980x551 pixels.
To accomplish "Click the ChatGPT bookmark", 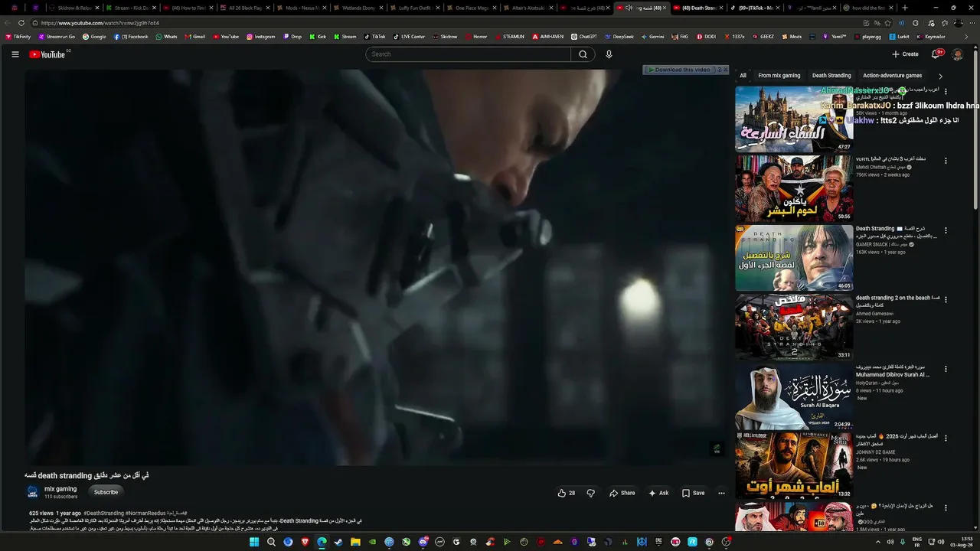I will (x=584, y=37).
